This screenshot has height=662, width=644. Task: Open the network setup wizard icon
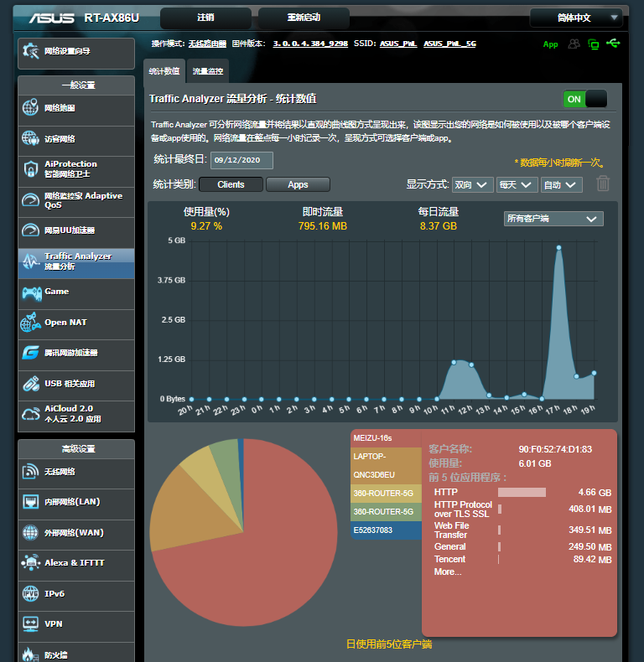coord(30,51)
